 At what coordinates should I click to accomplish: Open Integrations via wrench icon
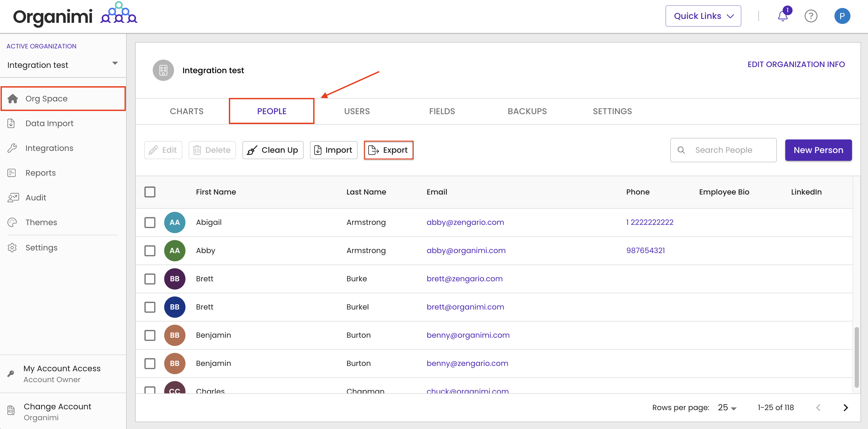coord(12,148)
